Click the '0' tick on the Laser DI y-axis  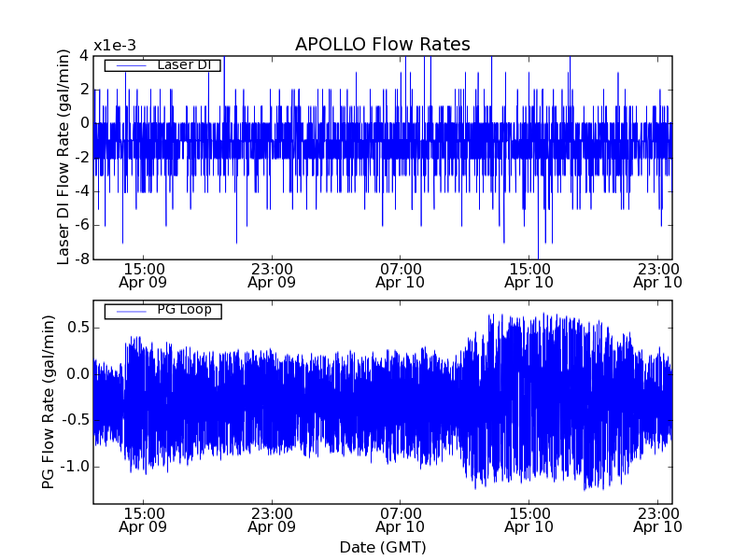[84, 123]
